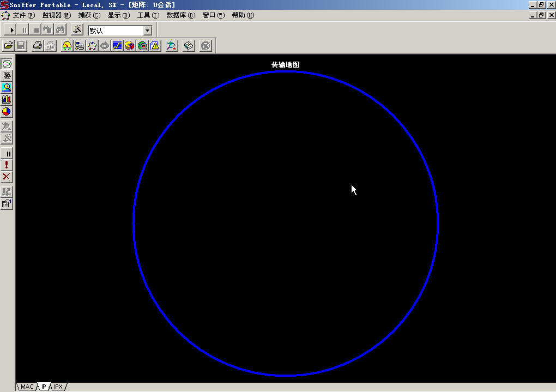Viewport: 556px width, 392px height.
Task: Open Global Statistics icon in top toolbar
Action: click(x=142, y=46)
